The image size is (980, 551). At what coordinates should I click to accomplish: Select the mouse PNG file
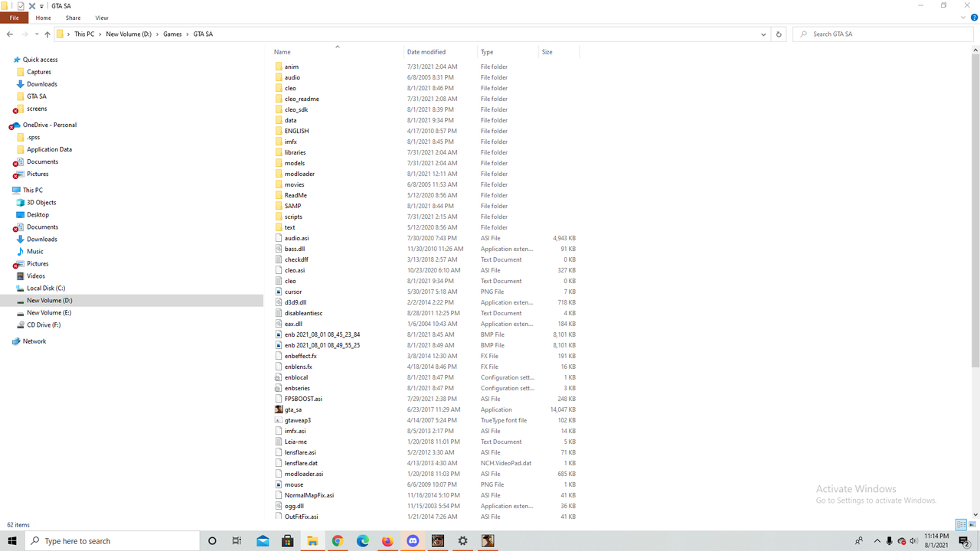pyautogui.click(x=294, y=484)
